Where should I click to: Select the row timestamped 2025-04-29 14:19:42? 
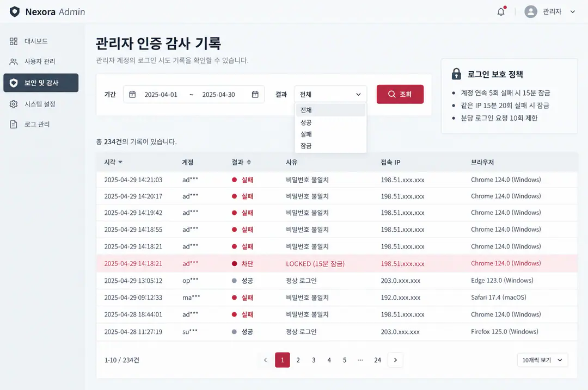(337, 213)
